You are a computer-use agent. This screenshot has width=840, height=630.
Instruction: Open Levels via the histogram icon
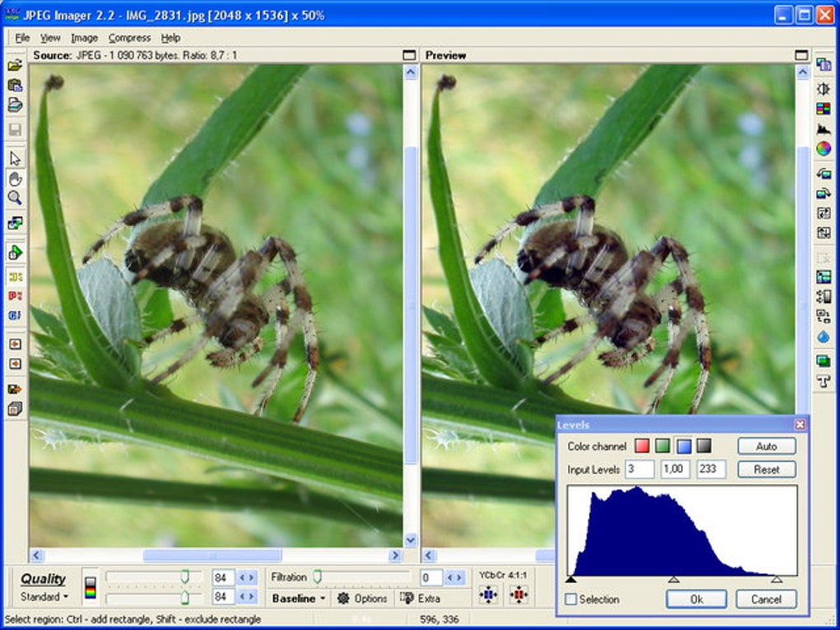pyautogui.click(x=824, y=128)
